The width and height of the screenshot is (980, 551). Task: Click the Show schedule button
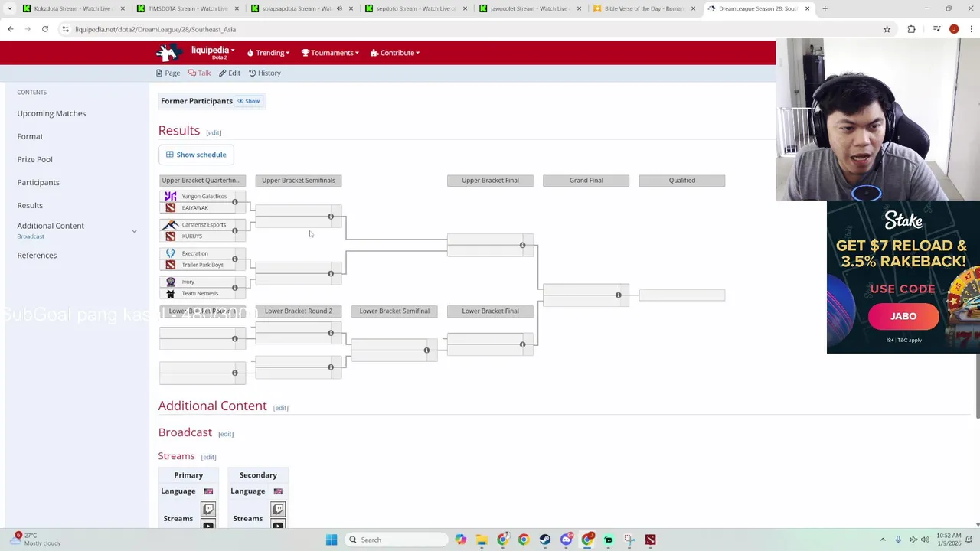196,155
